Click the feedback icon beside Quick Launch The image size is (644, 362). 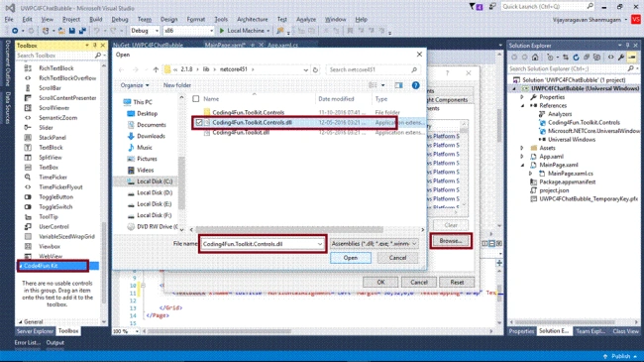pos(492,7)
